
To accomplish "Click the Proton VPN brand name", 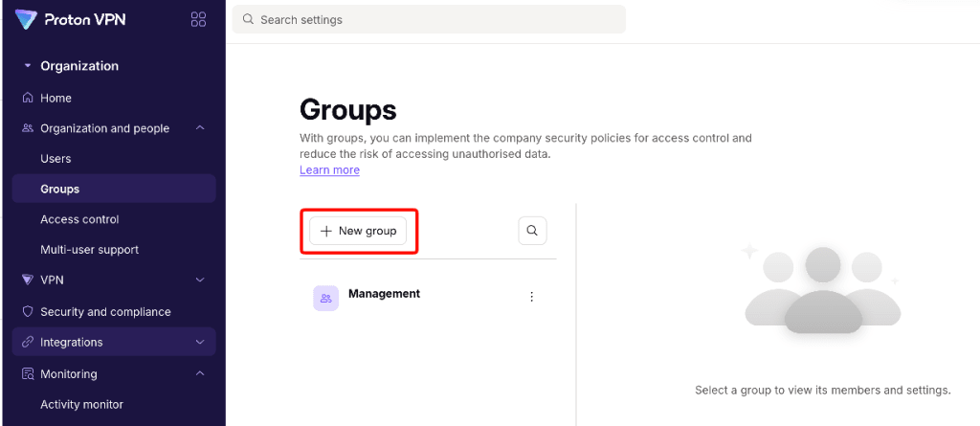I will coord(85,19).
